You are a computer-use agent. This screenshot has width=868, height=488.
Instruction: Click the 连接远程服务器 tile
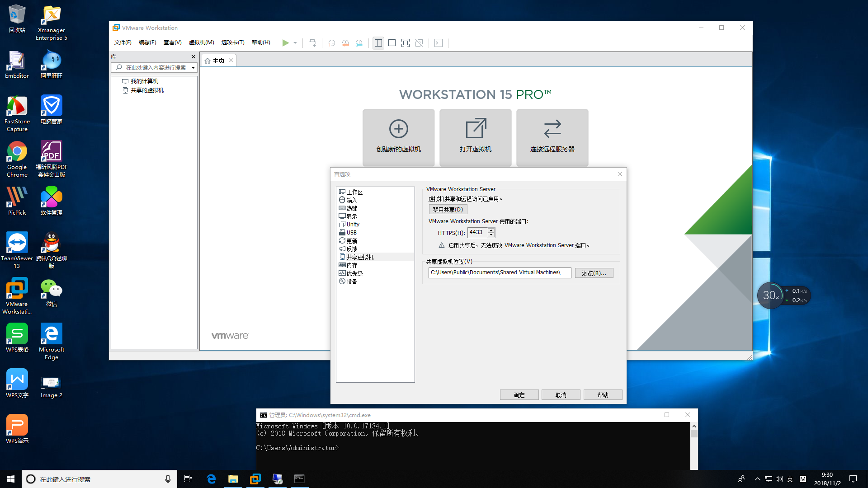coord(552,137)
